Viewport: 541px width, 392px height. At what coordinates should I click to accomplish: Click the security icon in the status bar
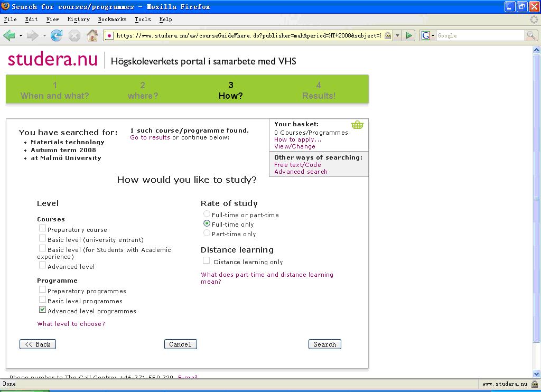pos(535,384)
